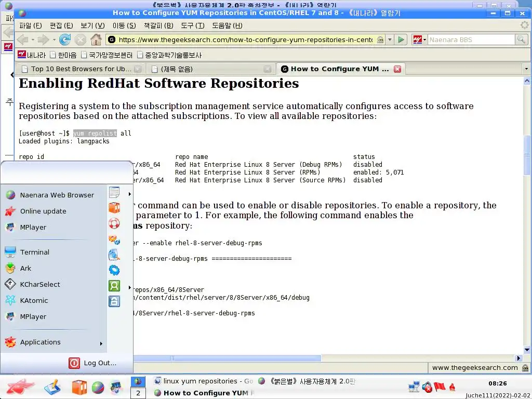
Task: Click the muted volume tray icon
Action: coord(427,387)
